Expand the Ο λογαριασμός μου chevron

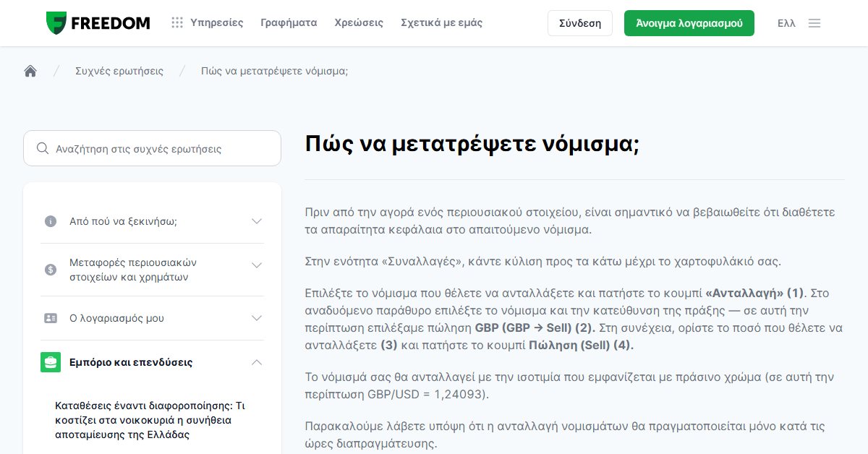pyautogui.click(x=257, y=318)
